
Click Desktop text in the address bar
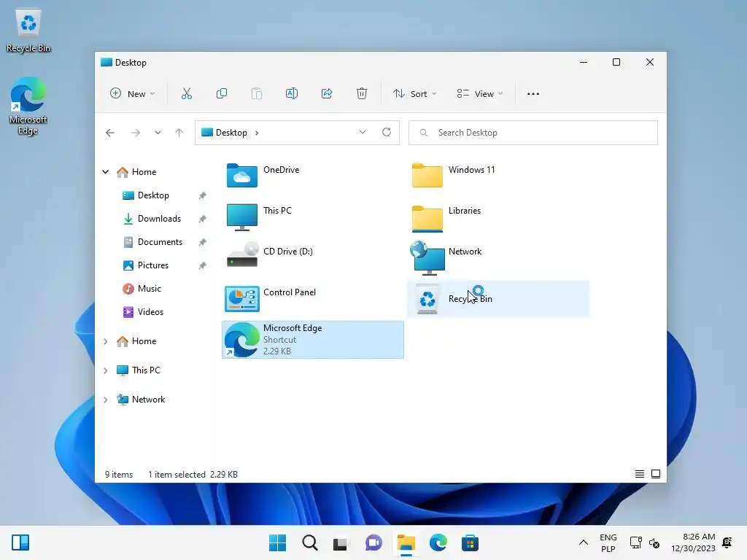click(x=231, y=133)
